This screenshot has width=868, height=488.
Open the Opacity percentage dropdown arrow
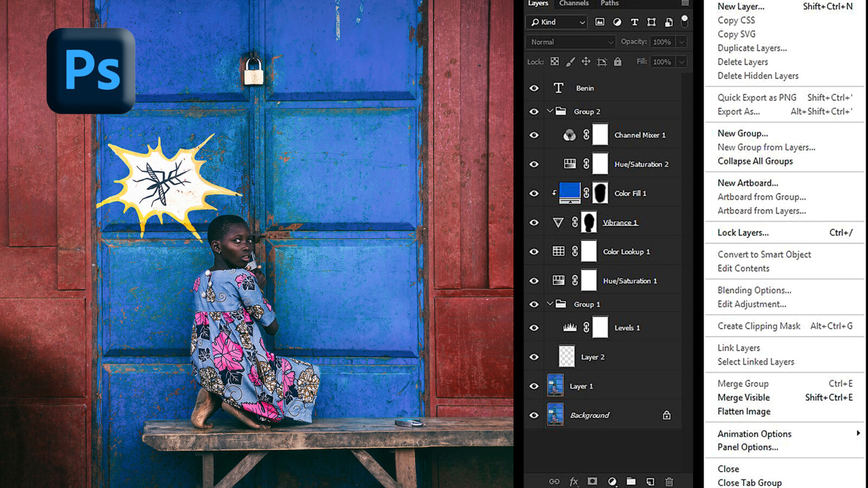pos(682,42)
